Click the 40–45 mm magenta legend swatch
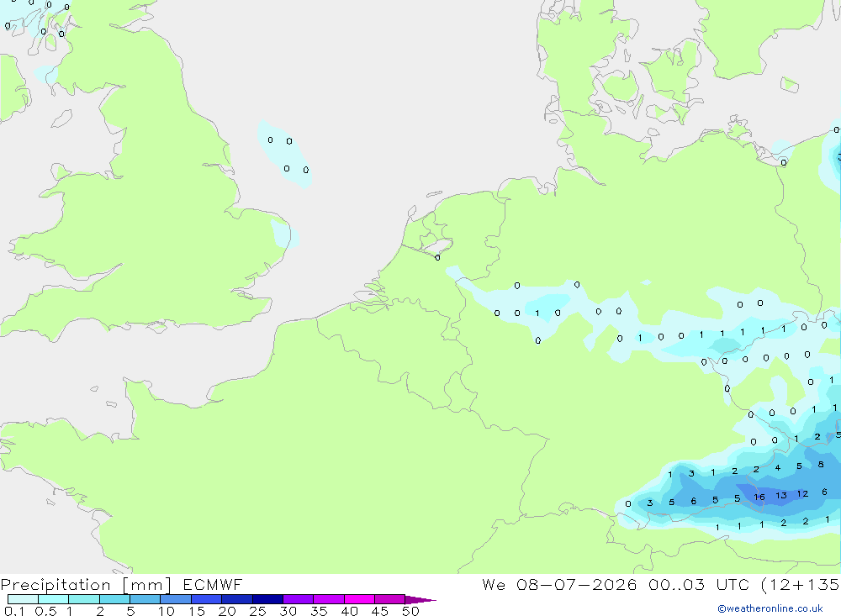 point(359,599)
